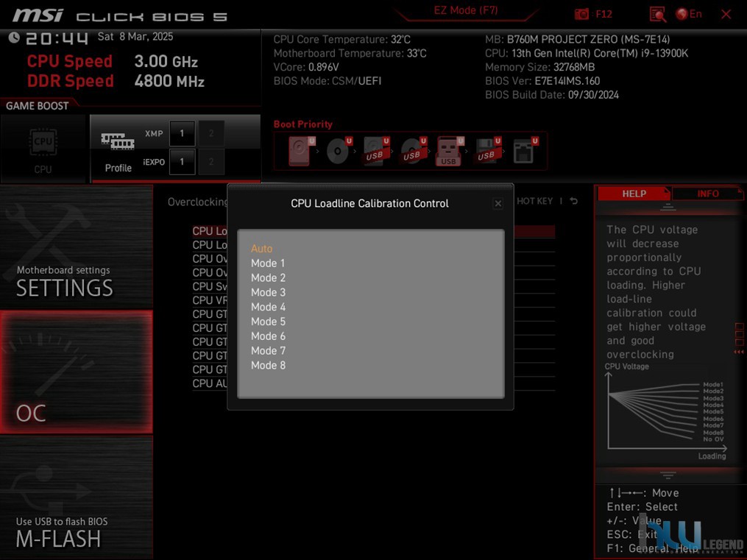Enable XMP profile 2
Viewport: 747px width, 560px height.
pos(211,133)
